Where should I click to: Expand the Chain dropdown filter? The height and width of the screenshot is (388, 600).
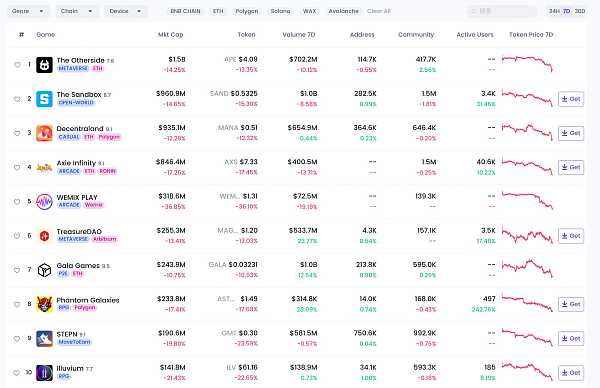[77, 11]
